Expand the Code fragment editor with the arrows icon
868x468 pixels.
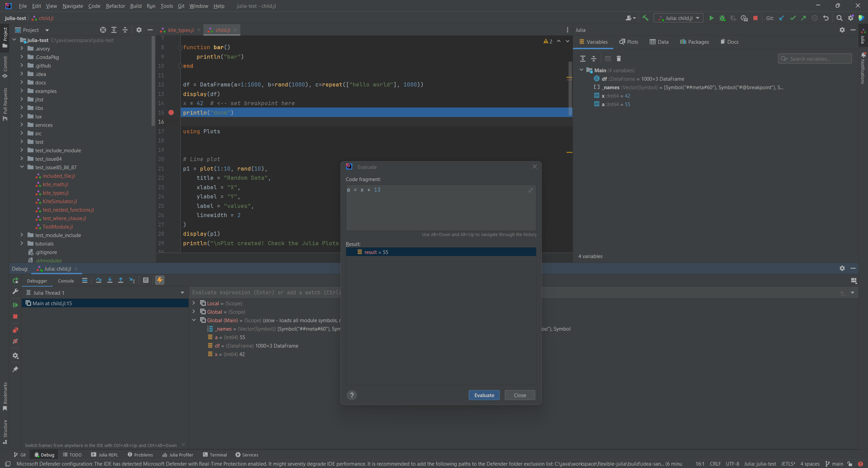click(531, 190)
